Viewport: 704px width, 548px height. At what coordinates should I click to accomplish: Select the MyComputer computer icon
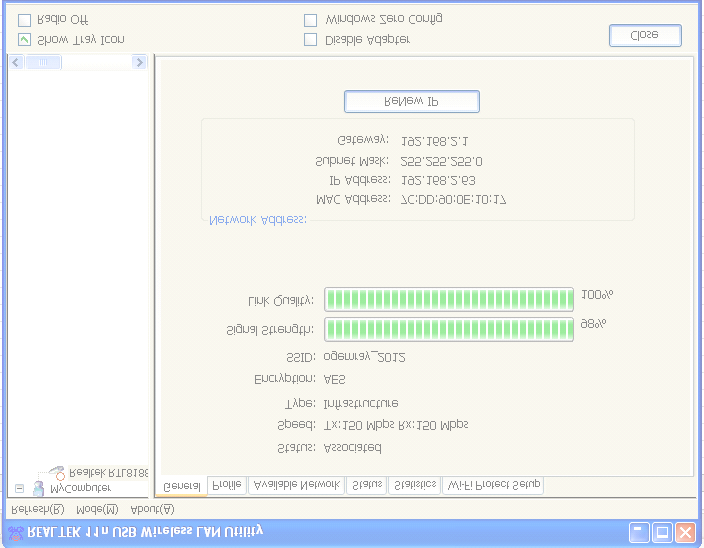(x=39, y=488)
